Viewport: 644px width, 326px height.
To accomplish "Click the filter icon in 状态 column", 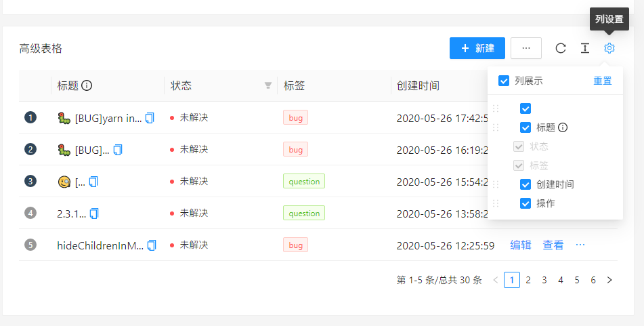I will (x=268, y=86).
